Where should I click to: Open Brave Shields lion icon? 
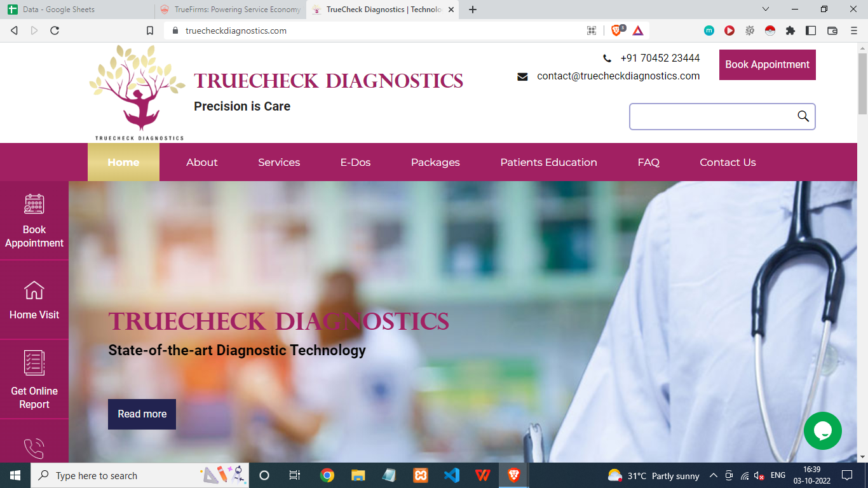tap(616, 30)
